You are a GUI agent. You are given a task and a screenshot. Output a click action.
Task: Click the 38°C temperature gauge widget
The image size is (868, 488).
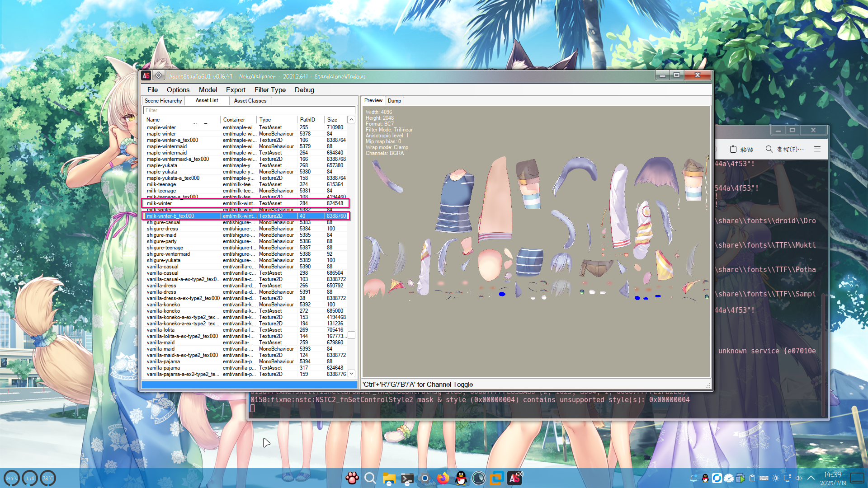(48, 478)
